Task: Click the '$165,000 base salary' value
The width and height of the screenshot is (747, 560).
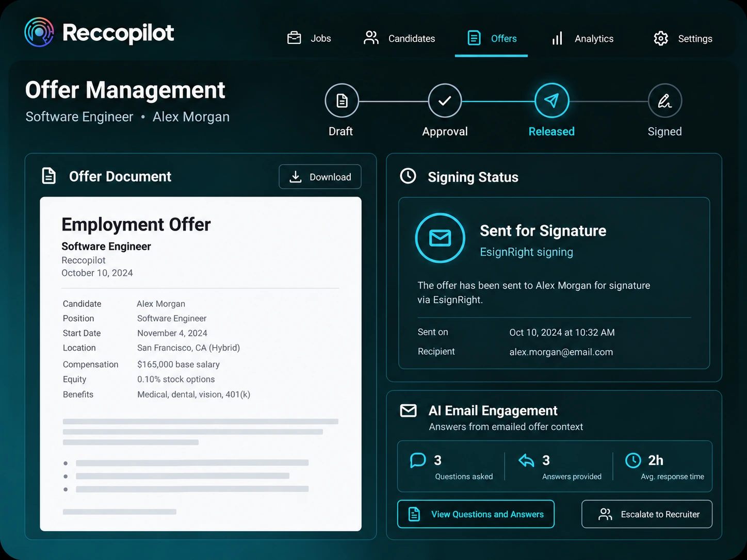Action: click(178, 365)
